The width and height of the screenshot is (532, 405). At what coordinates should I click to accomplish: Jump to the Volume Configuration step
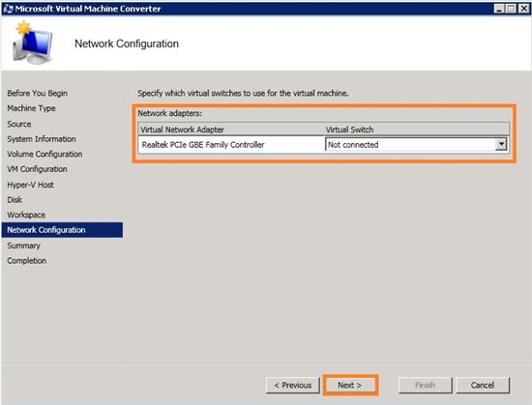(x=44, y=155)
